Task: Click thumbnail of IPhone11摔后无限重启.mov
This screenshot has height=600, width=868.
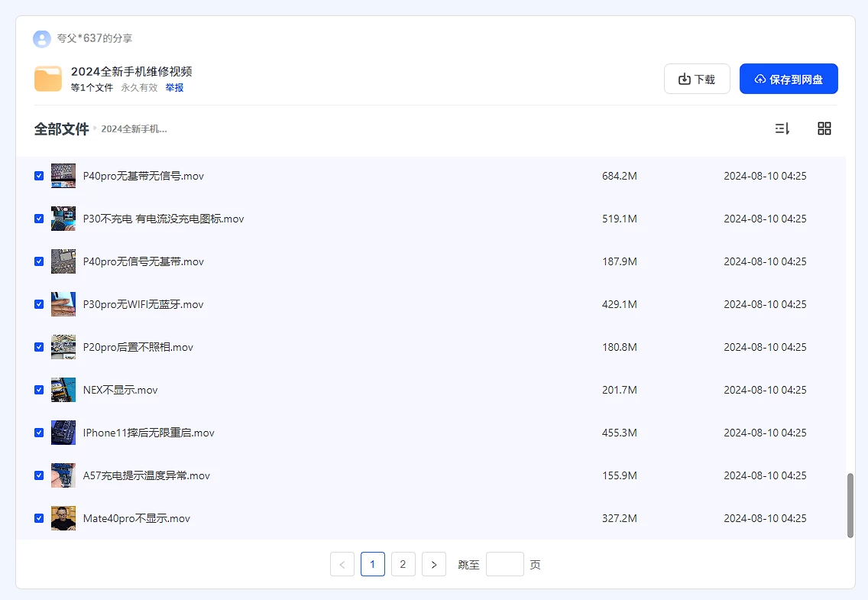Action: (x=63, y=433)
